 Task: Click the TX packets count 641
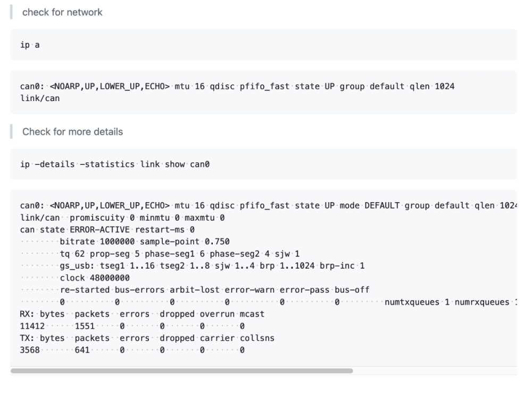pos(82,350)
